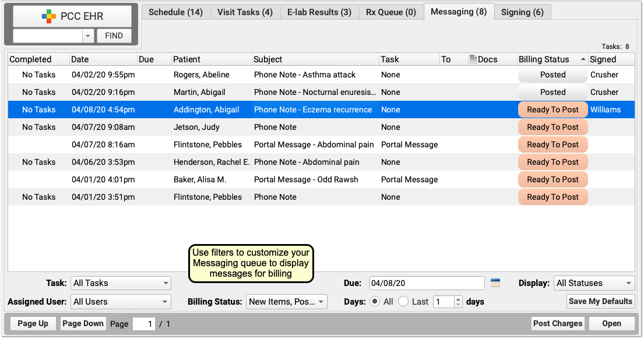Click the Docs column document icon
Image resolution: width=644 pixels, height=339 pixels.
[473, 59]
